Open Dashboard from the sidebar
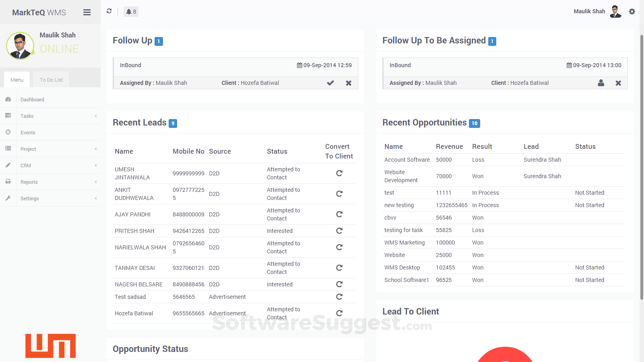This screenshot has width=644, height=362. [x=50, y=99]
